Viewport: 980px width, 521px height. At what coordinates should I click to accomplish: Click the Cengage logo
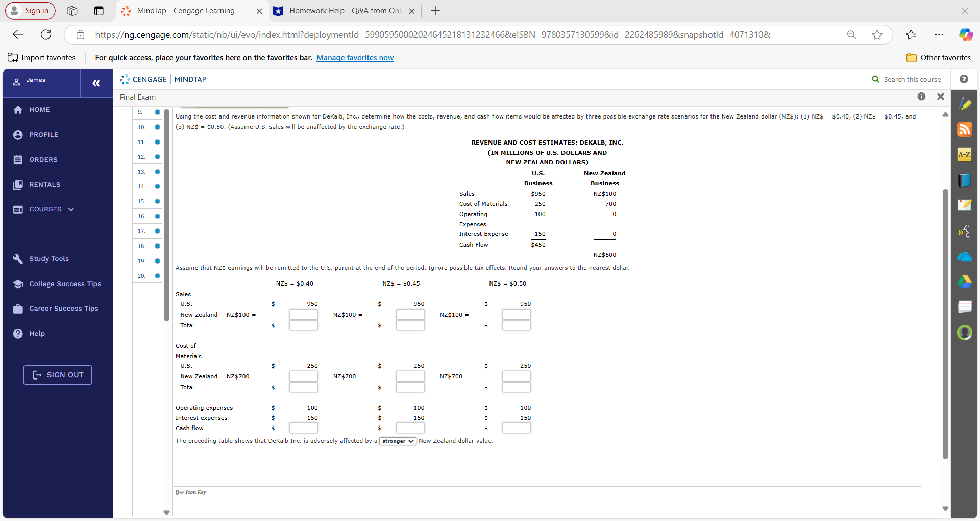point(143,79)
